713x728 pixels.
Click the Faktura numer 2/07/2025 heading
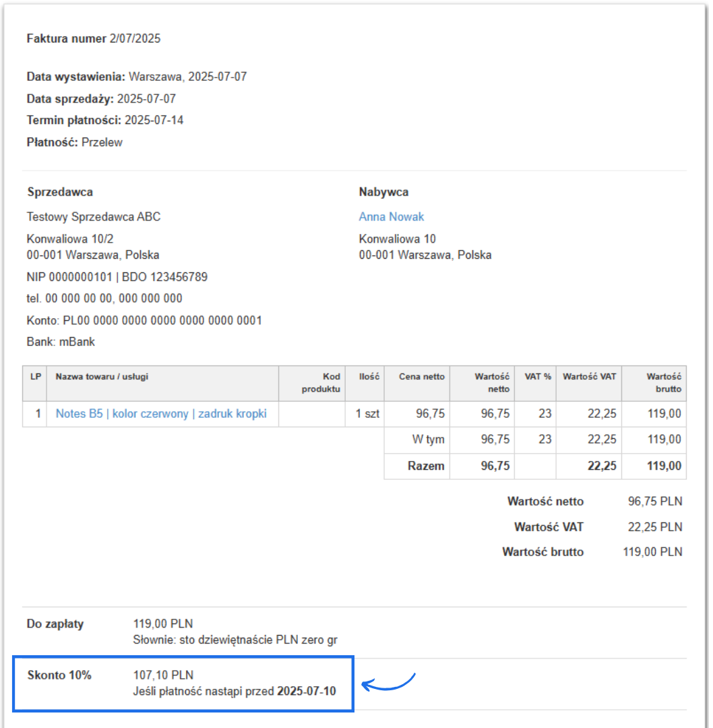point(94,38)
